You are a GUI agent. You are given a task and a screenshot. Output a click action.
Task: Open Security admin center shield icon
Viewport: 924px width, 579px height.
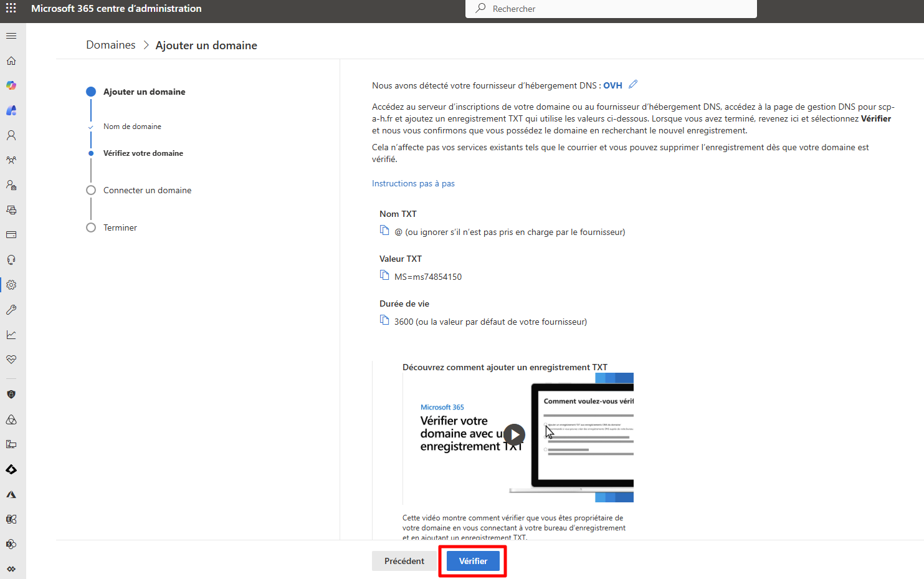tap(11, 395)
